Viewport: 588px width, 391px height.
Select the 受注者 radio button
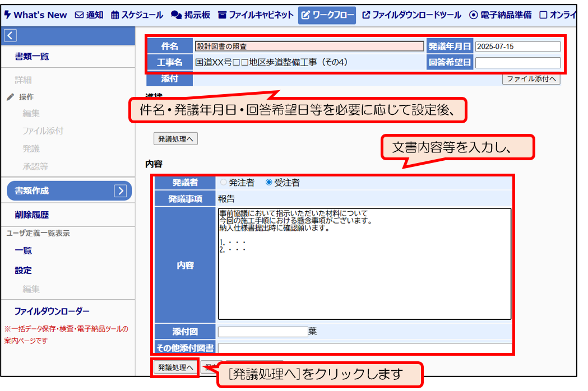(269, 182)
